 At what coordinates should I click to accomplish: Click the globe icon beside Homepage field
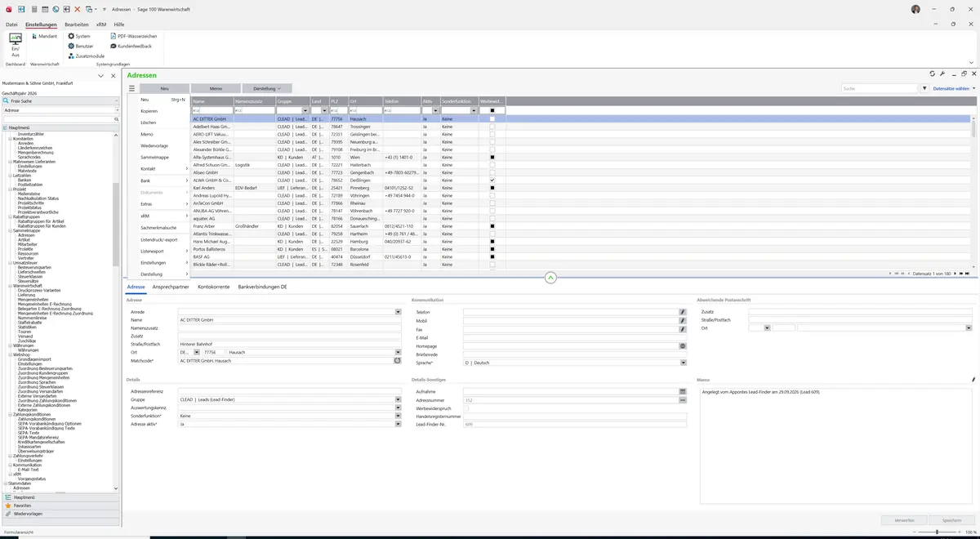[x=683, y=345]
